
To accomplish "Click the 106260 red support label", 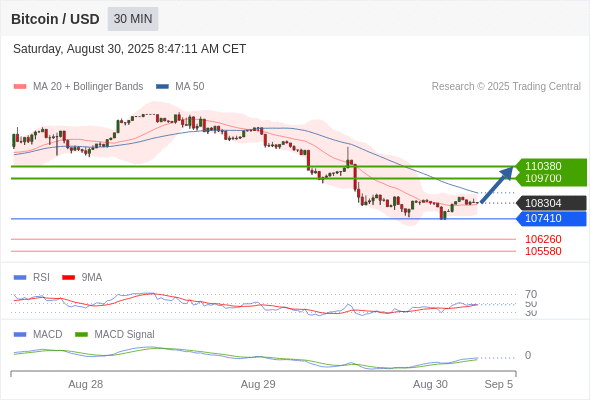I will [543, 239].
